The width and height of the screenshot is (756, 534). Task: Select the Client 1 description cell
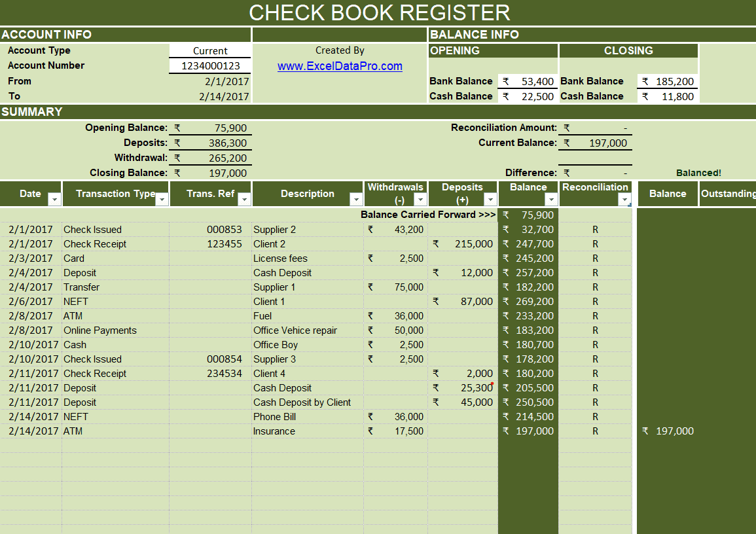(307, 302)
